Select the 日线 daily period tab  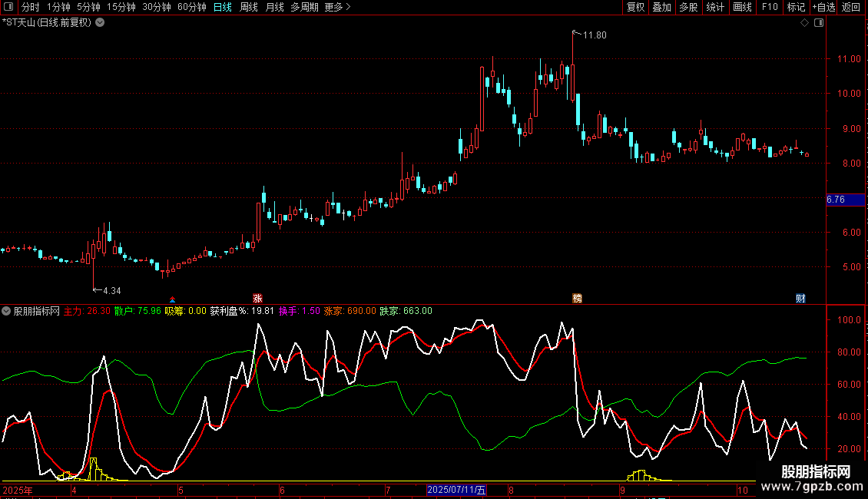click(223, 7)
